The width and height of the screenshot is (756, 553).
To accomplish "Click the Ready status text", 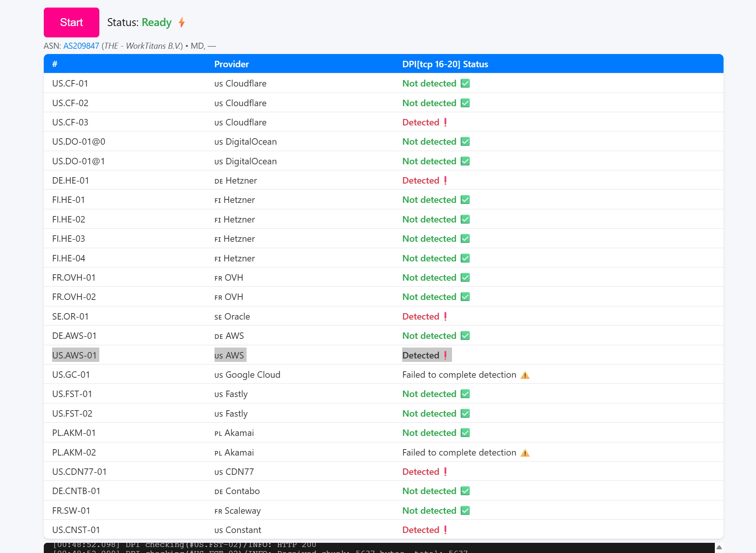I will 156,22.
